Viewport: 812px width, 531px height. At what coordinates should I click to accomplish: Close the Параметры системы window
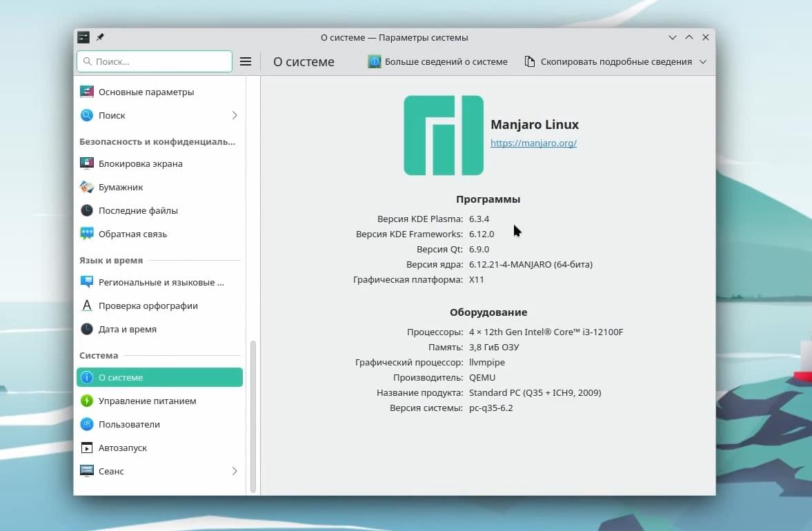coord(705,37)
